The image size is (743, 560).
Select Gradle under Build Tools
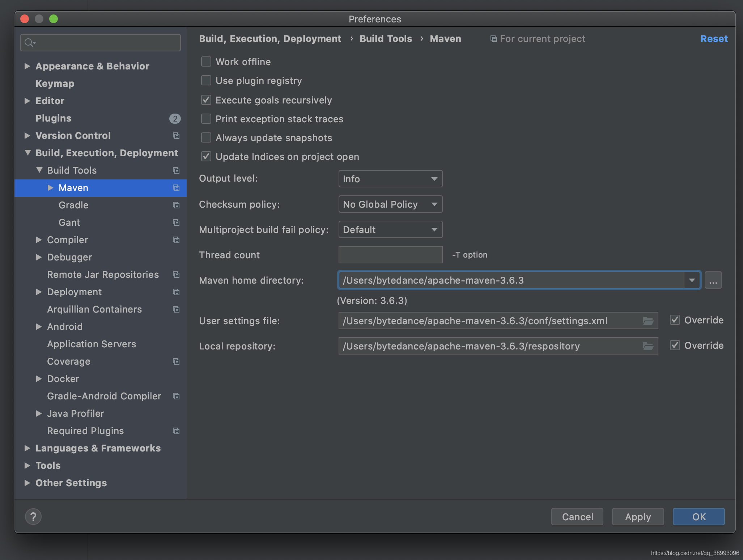coord(73,205)
